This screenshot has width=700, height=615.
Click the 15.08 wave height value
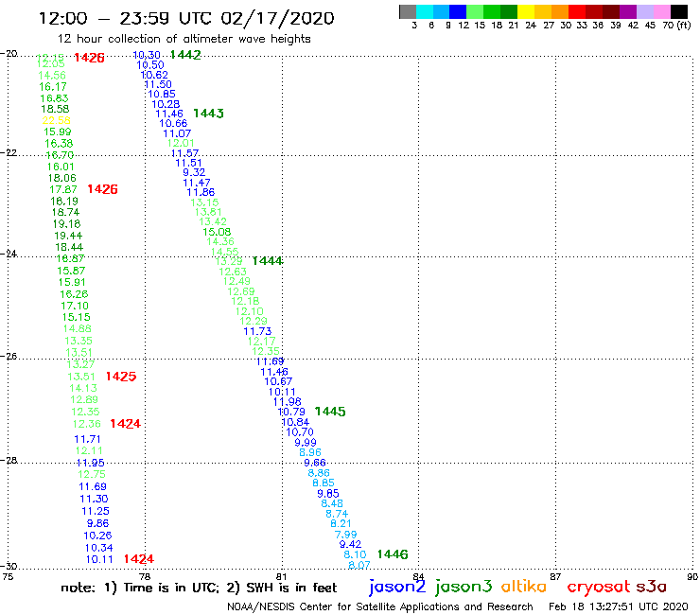[x=217, y=232]
